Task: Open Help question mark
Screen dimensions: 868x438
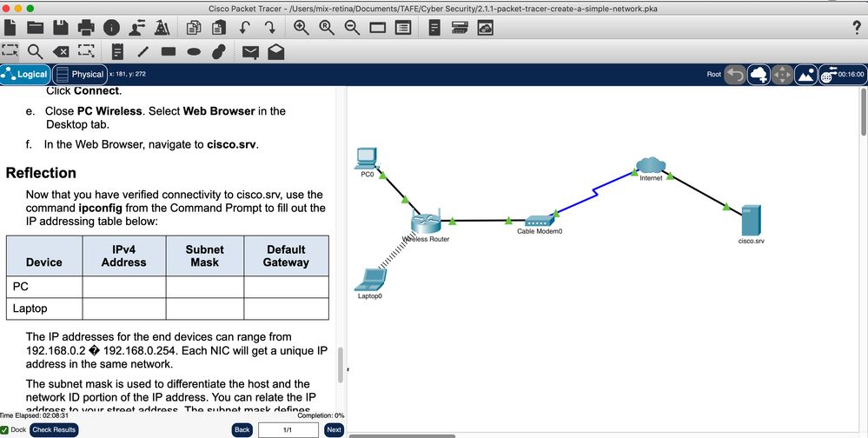Action: [857, 28]
